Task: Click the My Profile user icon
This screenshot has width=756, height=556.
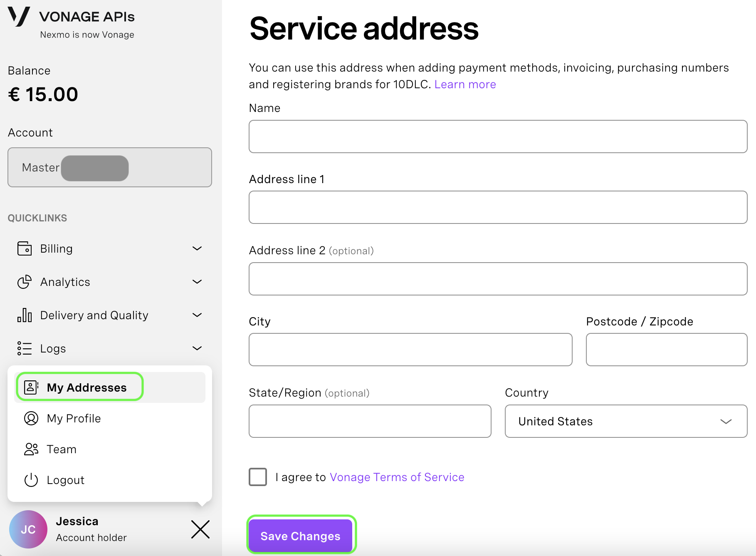Action: pyautogui.click(x=31, y=419)
